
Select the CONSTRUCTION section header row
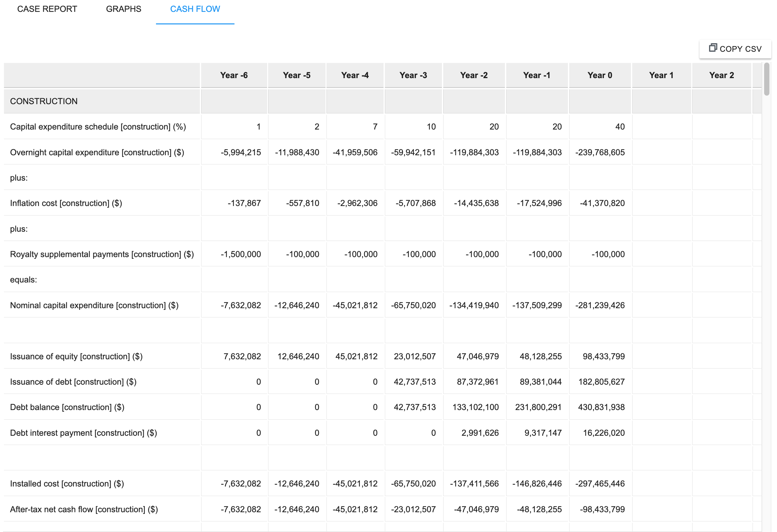(x=44, y=101)
